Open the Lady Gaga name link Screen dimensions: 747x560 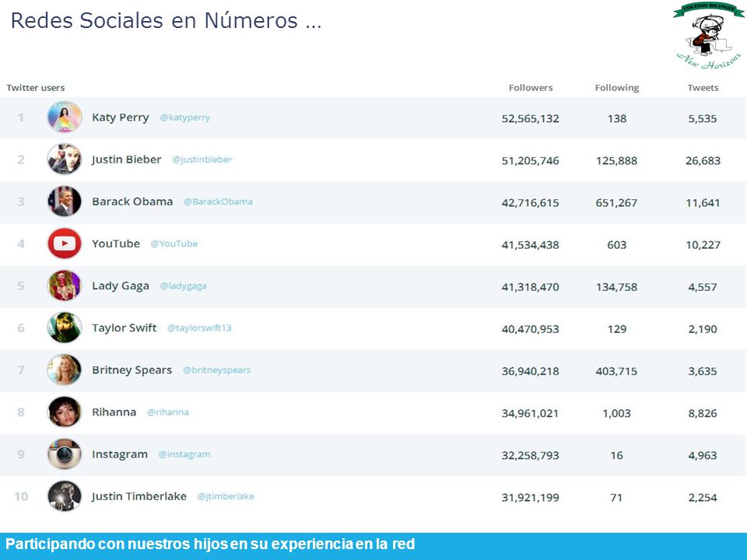121,285
